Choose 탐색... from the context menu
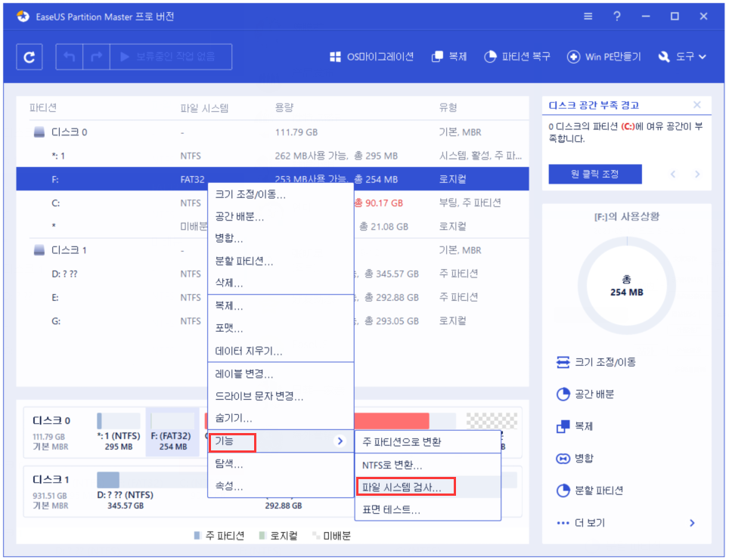This screenshot has width=729, height=560. (x=281, y=464)
